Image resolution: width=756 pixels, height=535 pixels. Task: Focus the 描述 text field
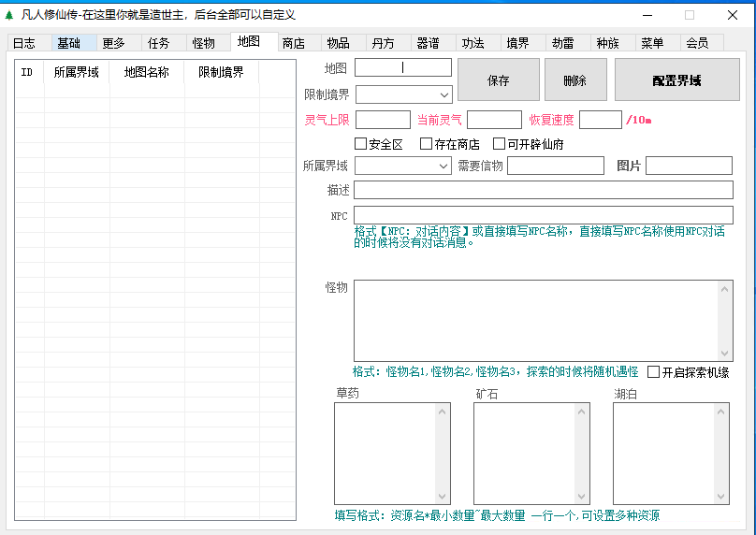pos(544,190)
